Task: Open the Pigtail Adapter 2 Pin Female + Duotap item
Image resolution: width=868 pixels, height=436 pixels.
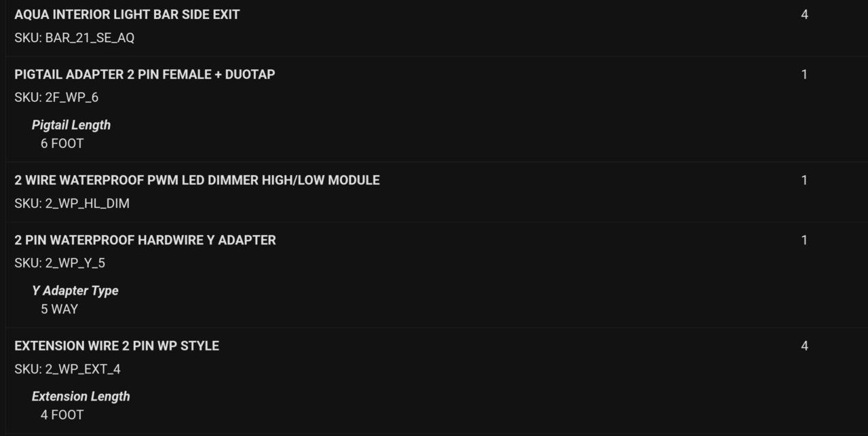Action: pos(145,74)
